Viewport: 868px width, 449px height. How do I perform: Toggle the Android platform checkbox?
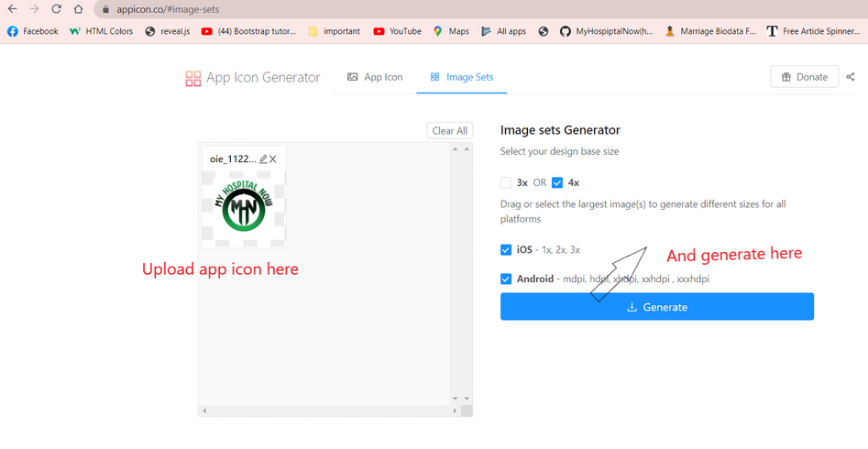click(x=507, y=279)
